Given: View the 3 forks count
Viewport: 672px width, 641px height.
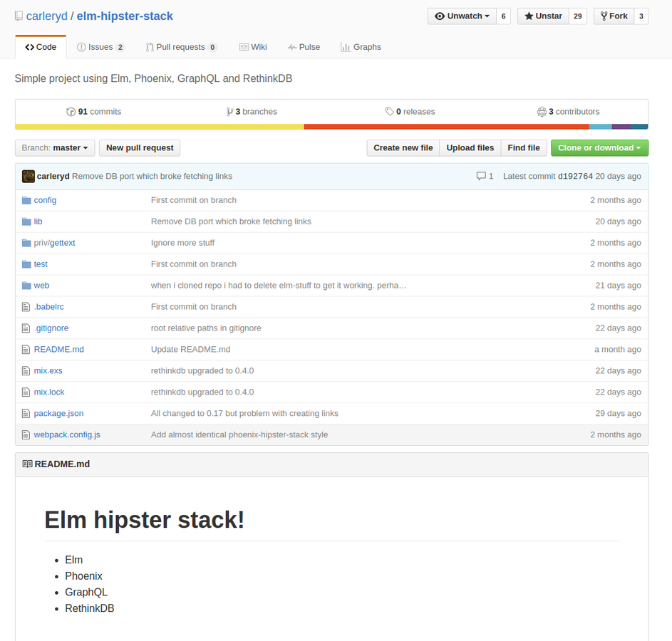Looking at the screenshot, I should pos(641,16).
